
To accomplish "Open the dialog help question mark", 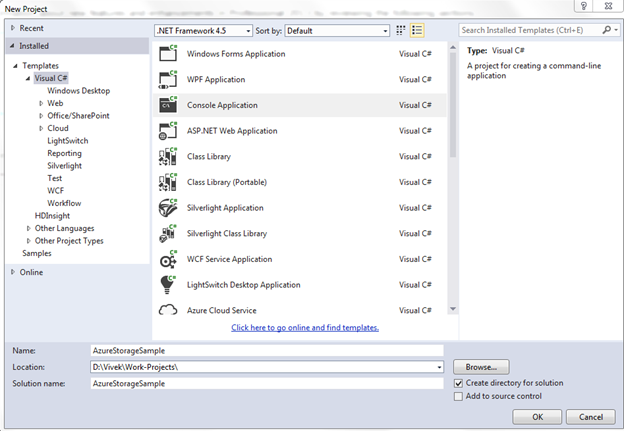I will click(x=583, y=6).
